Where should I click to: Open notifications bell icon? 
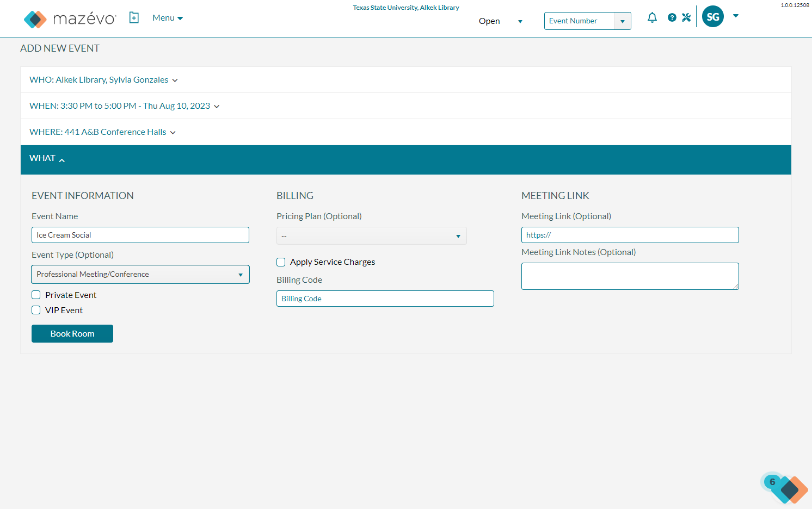652,17
